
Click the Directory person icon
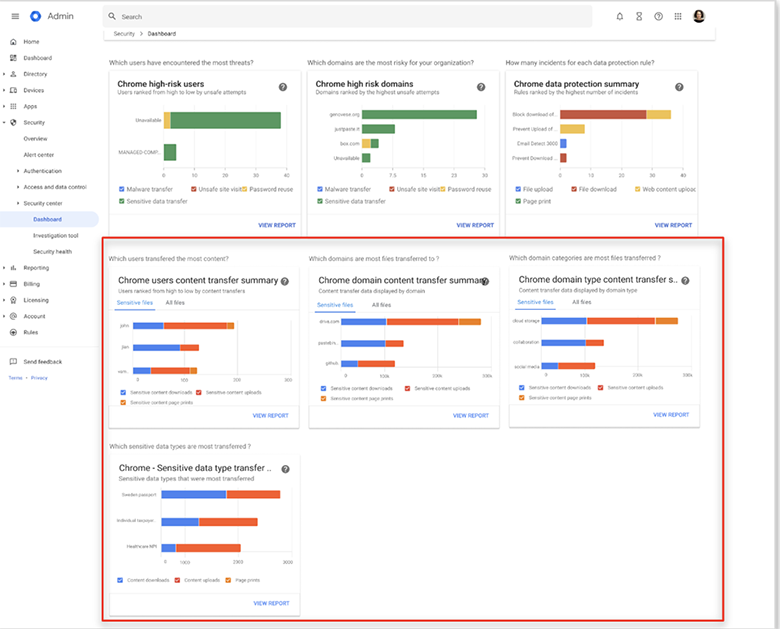click(13, 74)
